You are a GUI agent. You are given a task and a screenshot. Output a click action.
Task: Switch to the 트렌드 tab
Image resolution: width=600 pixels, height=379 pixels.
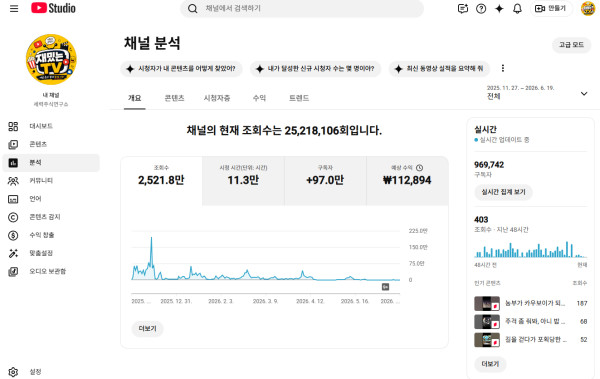(299, 98)
